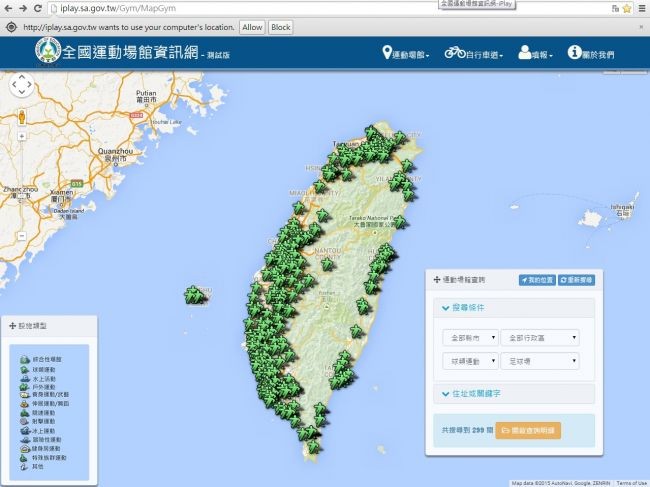This screenshot has width=650, height=487.
Task: Open the 自行車道 bicycle menu
Action: point(474,53)
